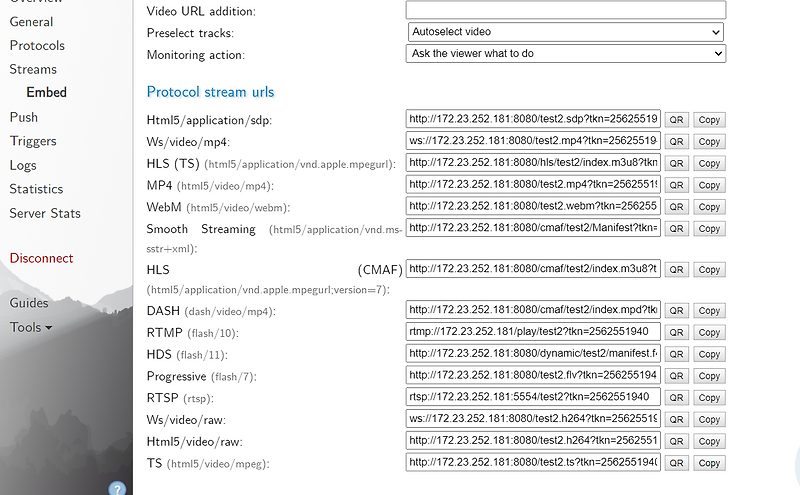The image size is (800, 495).
Task: Go to Protocols in the sidebar
Action: (x=37, y=45)
